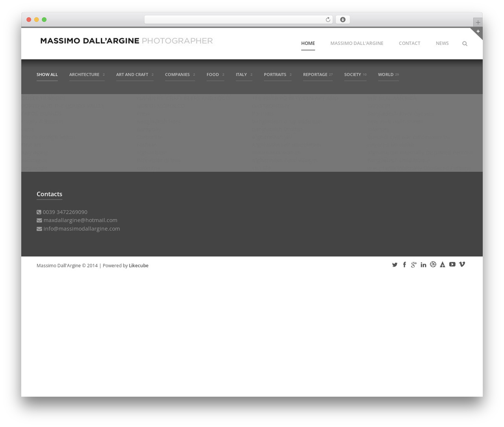Click the Contacts heading in footer
The image size is (504, 427).
coord(49,194)
